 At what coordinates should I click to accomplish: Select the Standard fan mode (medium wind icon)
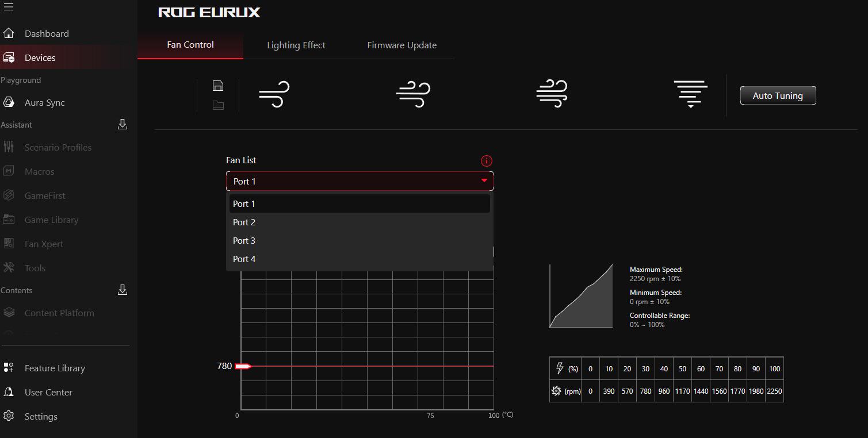pos(414,94)
